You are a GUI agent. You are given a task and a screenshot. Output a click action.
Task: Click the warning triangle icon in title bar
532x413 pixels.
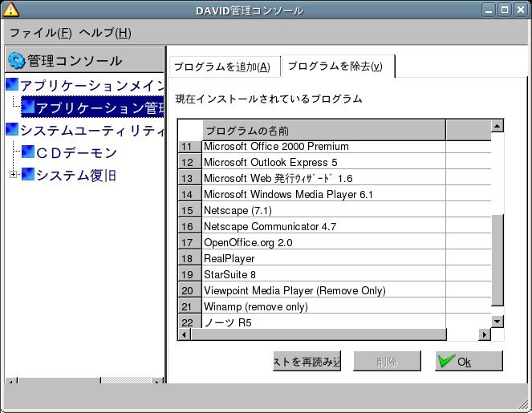[10, 10]
